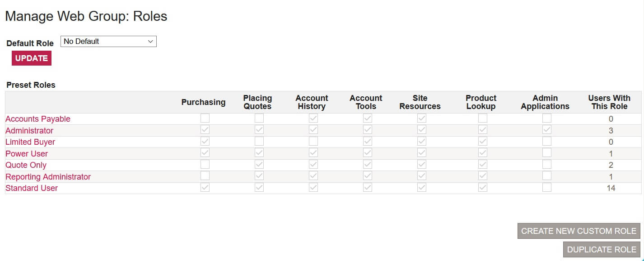Toggle Admin Applications checkbox for Standard User
The width and height of the screenshot is (644, 261).
coord(547,188)
